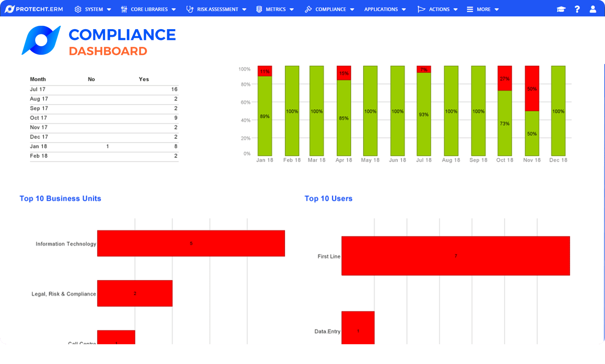
Task: Select the System gear icon
Action: coord(78,9)
